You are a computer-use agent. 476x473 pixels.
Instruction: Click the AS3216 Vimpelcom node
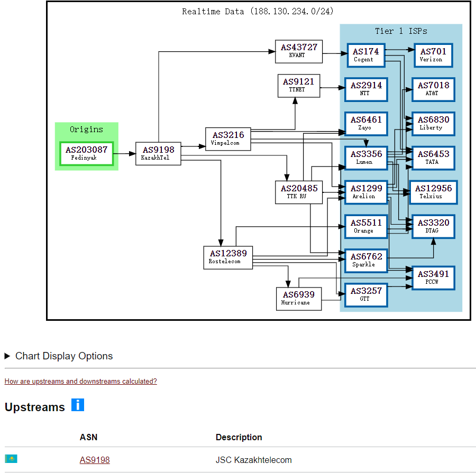coord(228,139)
